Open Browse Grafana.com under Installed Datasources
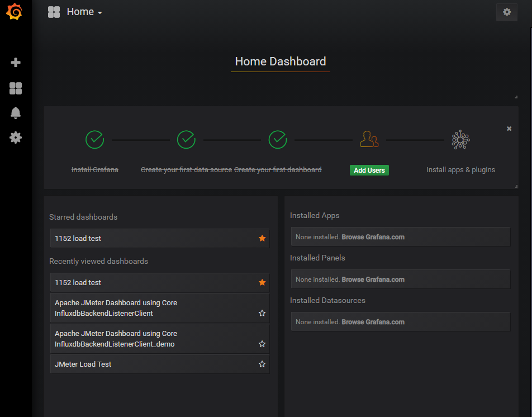This screenshot has width=532, height=417. pos(373,322)
